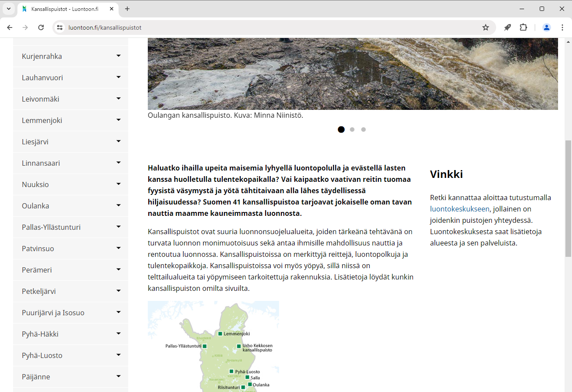Switch to the second carousel slide dot
The image size is (572, 392).
[352, 130]
